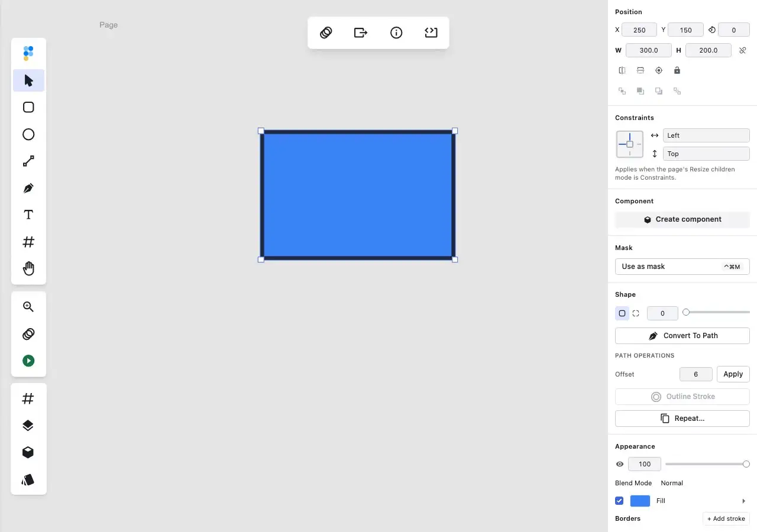Click the Create component button

(x=682, y=219)
